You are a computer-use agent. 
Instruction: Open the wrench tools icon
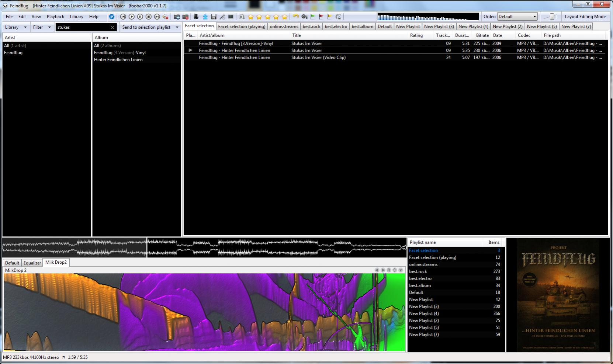coord(222,17)
